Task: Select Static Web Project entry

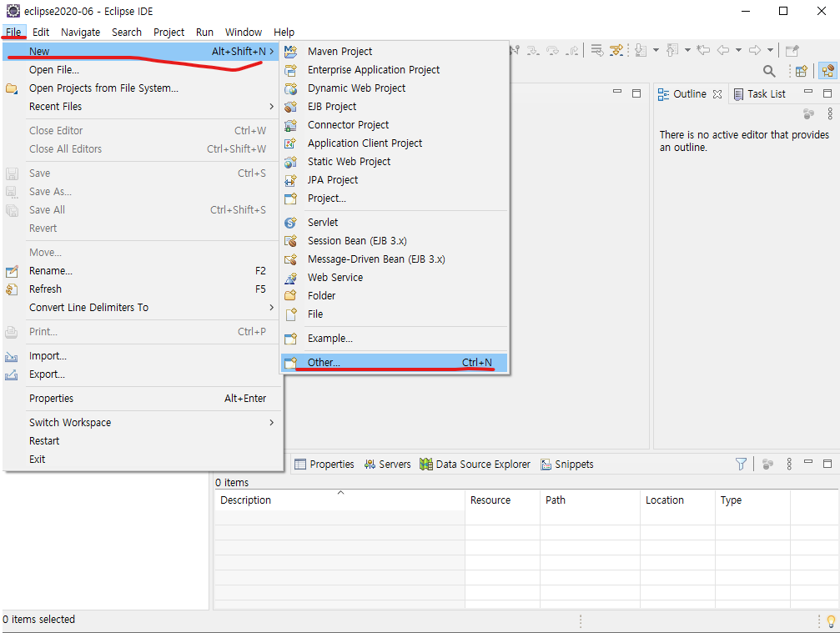Action: coord(395,162)
